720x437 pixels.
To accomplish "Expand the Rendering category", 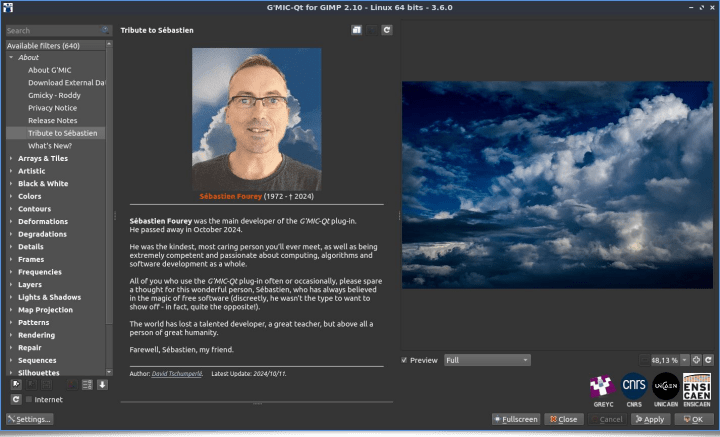I will pos(11,335).
